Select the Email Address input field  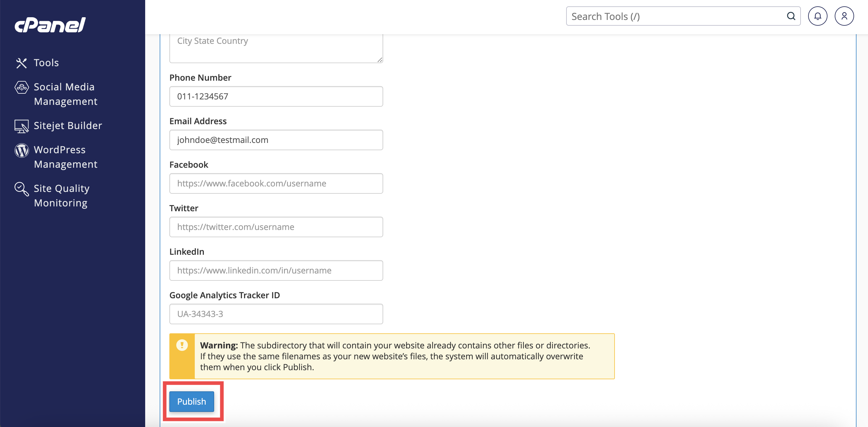[x=276, y=140]
